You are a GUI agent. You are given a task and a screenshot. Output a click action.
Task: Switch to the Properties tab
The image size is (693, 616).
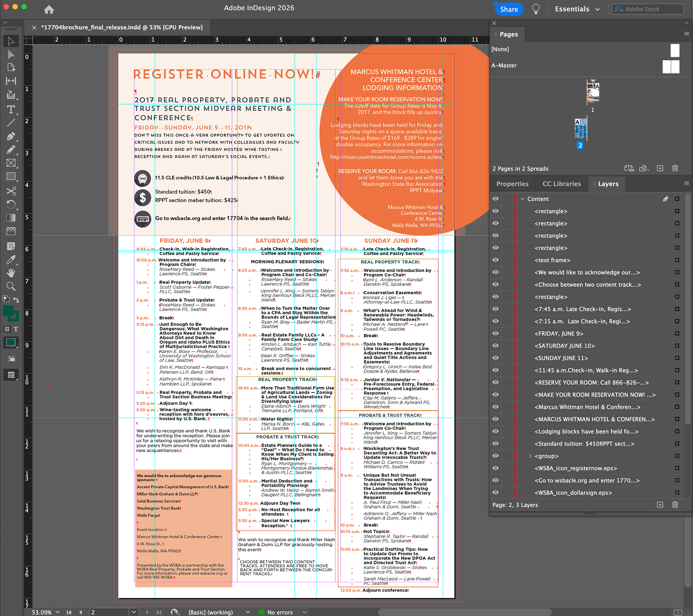point(512,184)
